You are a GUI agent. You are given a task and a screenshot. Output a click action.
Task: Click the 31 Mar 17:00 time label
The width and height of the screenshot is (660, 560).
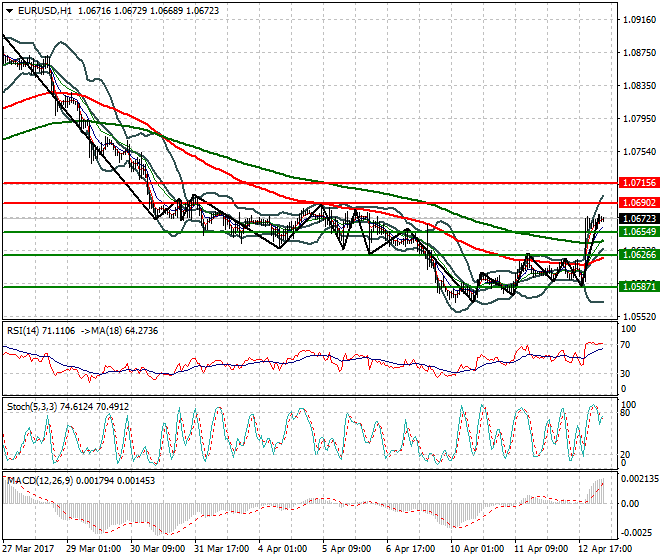[x=221, y=549]
